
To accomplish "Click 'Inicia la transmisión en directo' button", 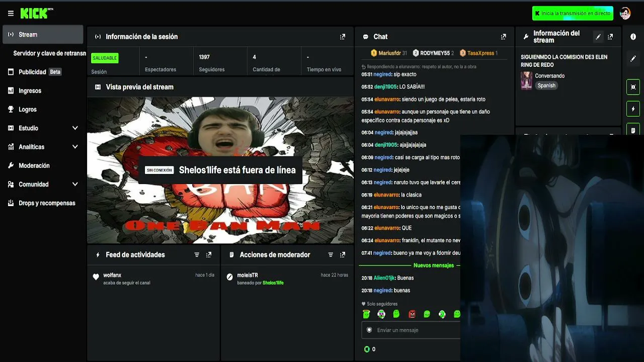I will point(573,14).
